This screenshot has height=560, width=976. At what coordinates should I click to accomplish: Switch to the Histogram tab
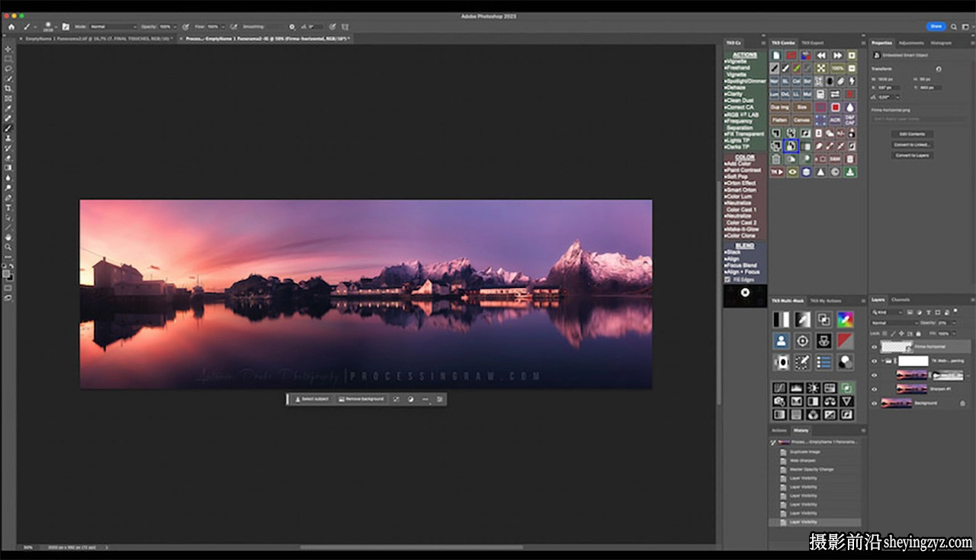pyautogui.click(x=941, y=43)
